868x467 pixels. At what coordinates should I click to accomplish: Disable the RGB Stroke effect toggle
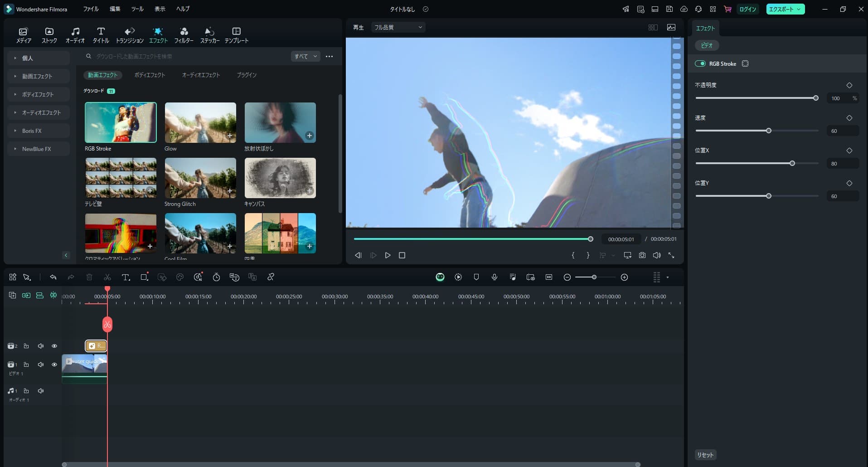point(700,63)
